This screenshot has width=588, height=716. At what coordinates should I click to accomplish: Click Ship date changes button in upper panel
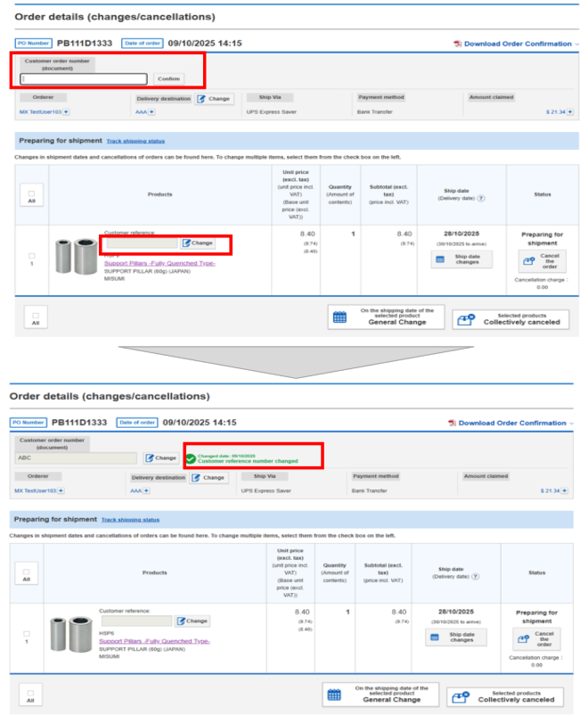pos(461,259)
